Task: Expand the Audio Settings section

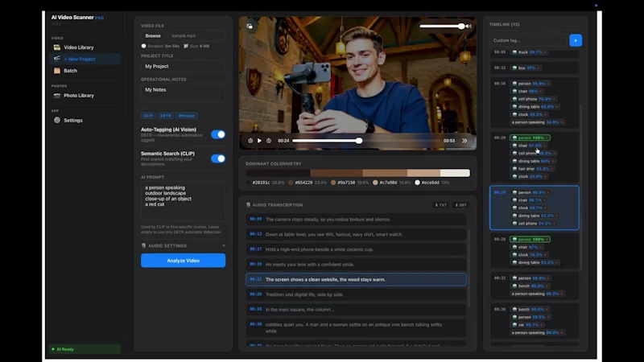Action: (x=183, y=246)
